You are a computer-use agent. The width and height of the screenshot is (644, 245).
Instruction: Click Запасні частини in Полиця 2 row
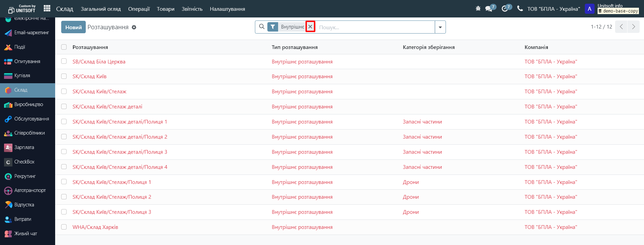pos(422,137)
